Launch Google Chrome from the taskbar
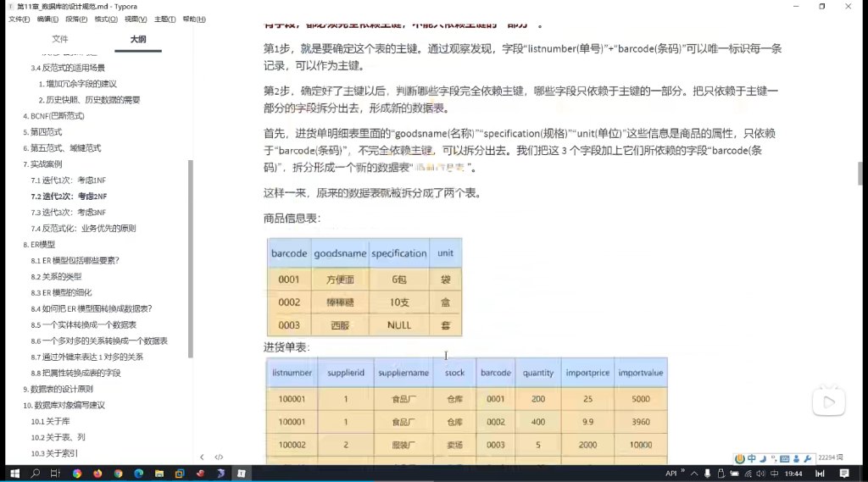 [x=118, y=474]
